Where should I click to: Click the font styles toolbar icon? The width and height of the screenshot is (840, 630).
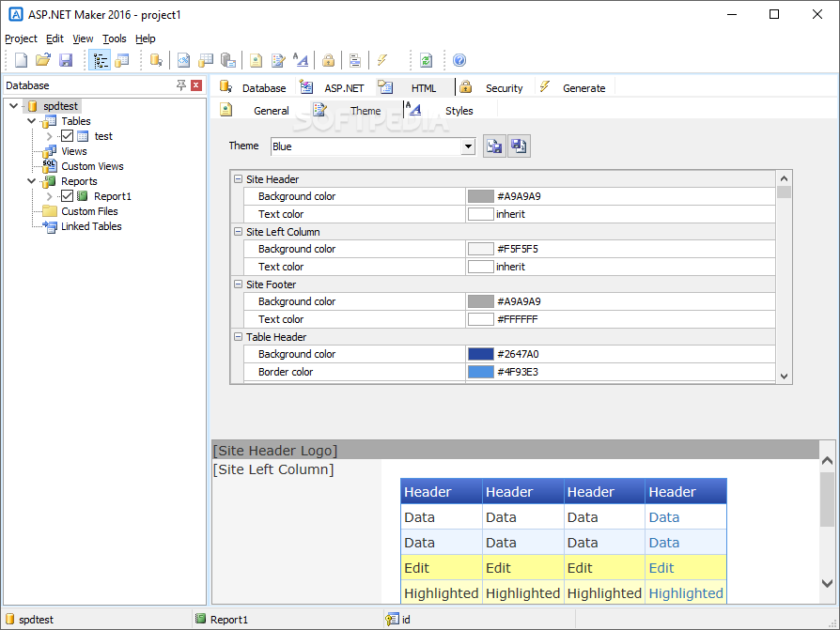[x=301, y=60]
